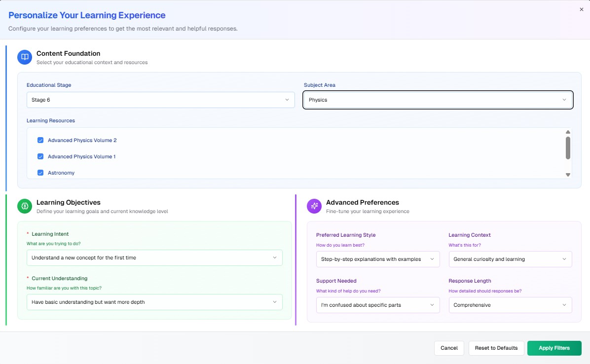Click the 'Advanced Preferences' heading
Image resolution: width=590 pixels, height=364 pixels.
(x=363, y=202)
